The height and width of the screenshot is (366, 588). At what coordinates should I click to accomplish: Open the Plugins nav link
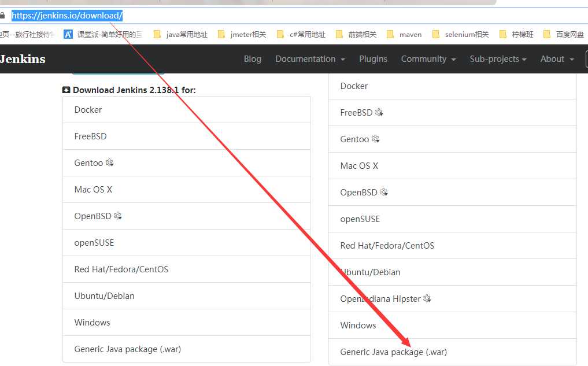coord(373,59)
